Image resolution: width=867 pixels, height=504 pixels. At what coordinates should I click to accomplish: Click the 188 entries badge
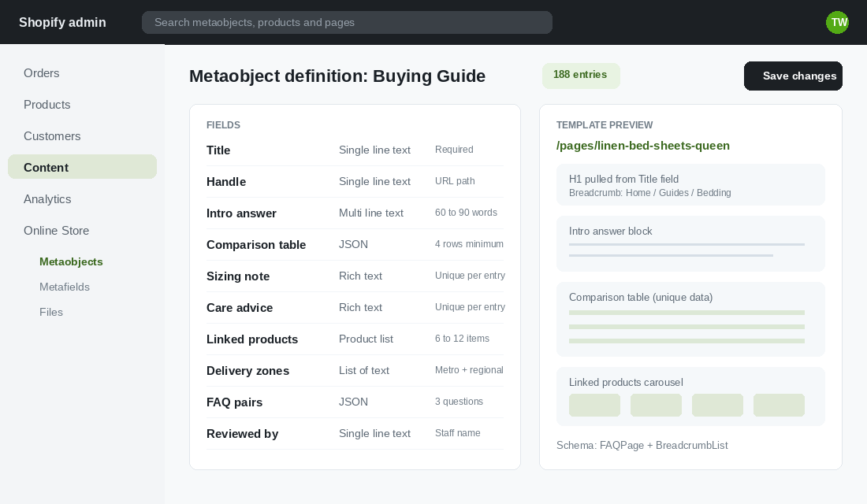click(581, 75)
